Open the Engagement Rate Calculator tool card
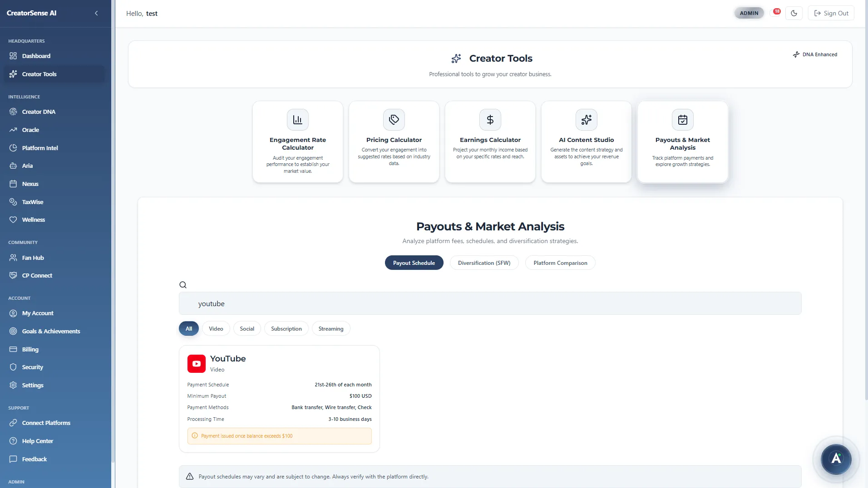 click(x=297, y=142)
